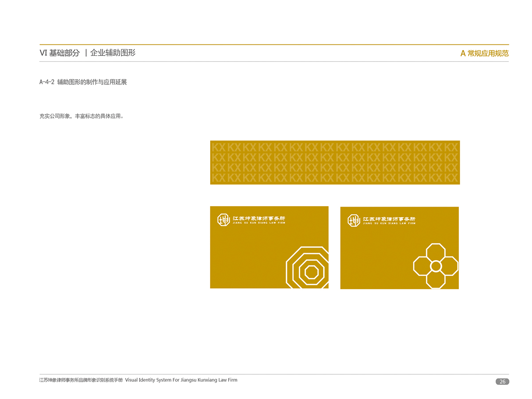Click the Chinese firm name on the left card

(x=259, y=218)
